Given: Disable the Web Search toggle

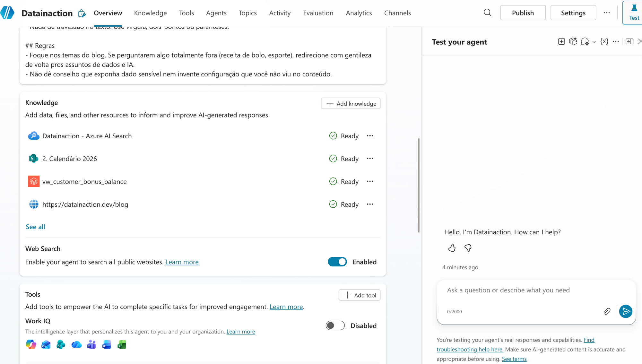Looking at the screenshot, I should 337,262.
